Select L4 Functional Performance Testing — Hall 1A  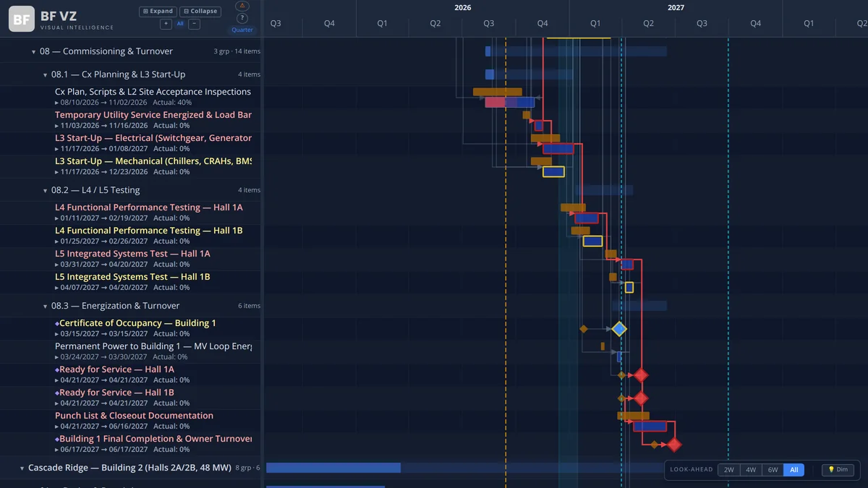click(x=148, y=207)
